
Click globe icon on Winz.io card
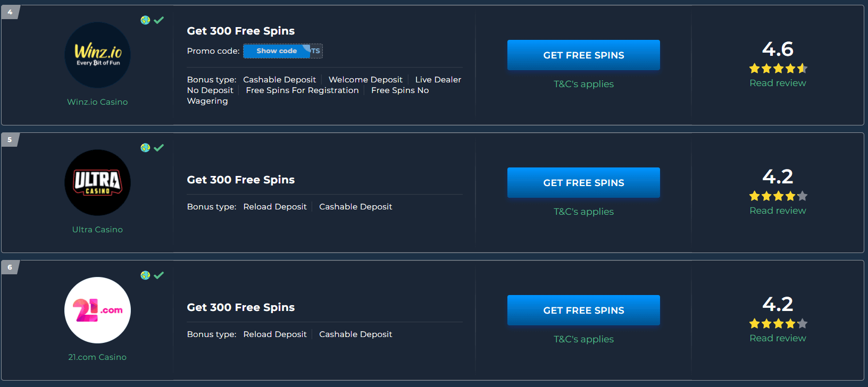[x=145, y=20]
